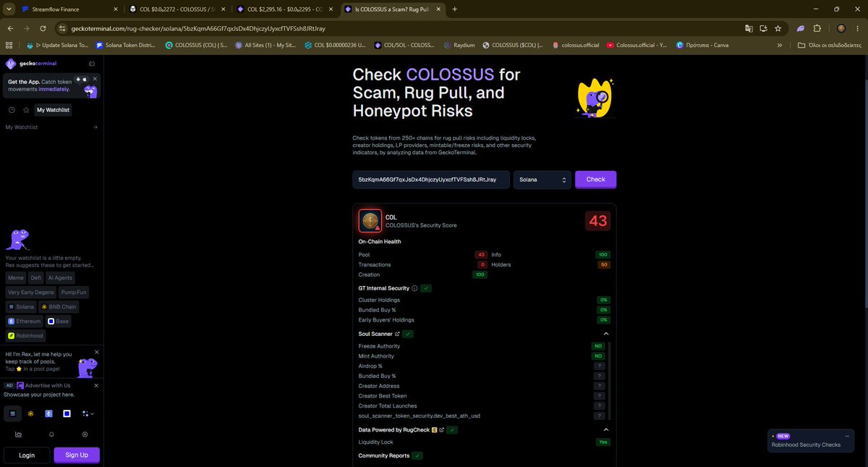Open the Update Solana To... bookmark
The width and height of the screenshot is (868, 467).
coord(56,45)
